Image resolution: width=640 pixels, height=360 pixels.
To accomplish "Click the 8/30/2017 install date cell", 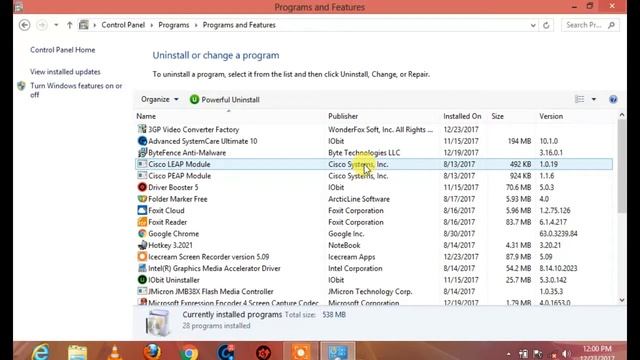I will (459, 233).
